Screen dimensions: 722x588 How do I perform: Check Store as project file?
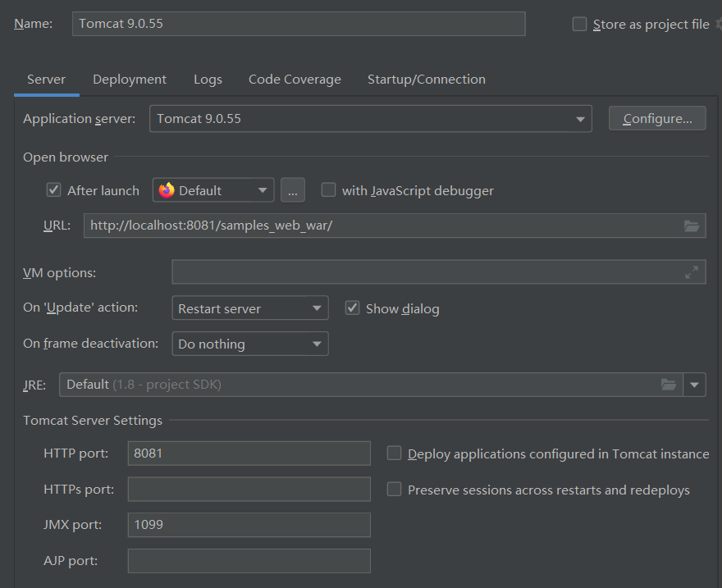[579, 24]
